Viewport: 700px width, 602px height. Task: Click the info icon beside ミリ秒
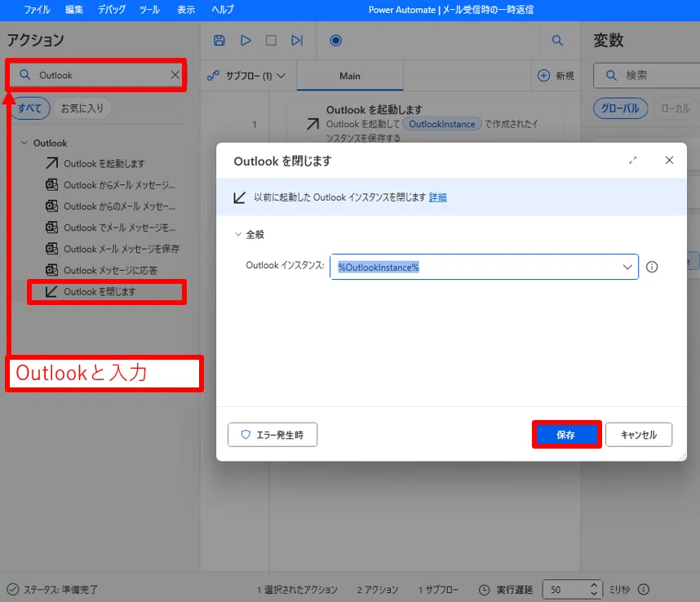click(x=644, y=590)
